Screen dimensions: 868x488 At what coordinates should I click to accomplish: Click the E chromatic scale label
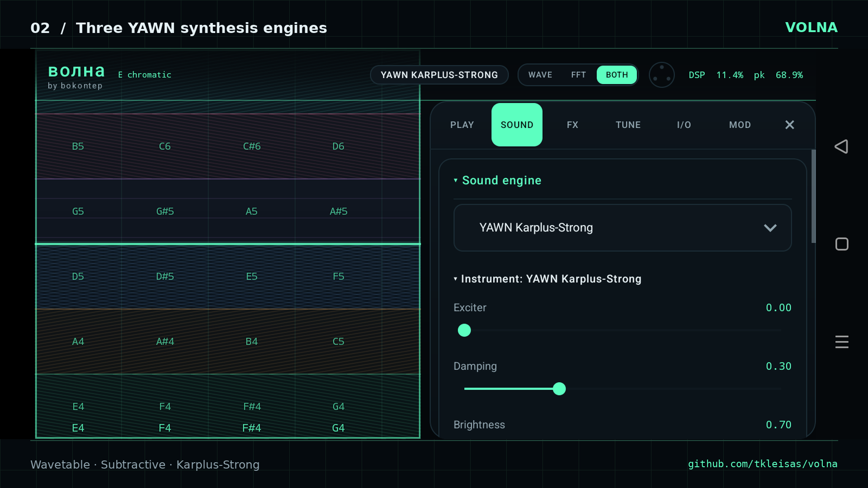tap(145, 75)
